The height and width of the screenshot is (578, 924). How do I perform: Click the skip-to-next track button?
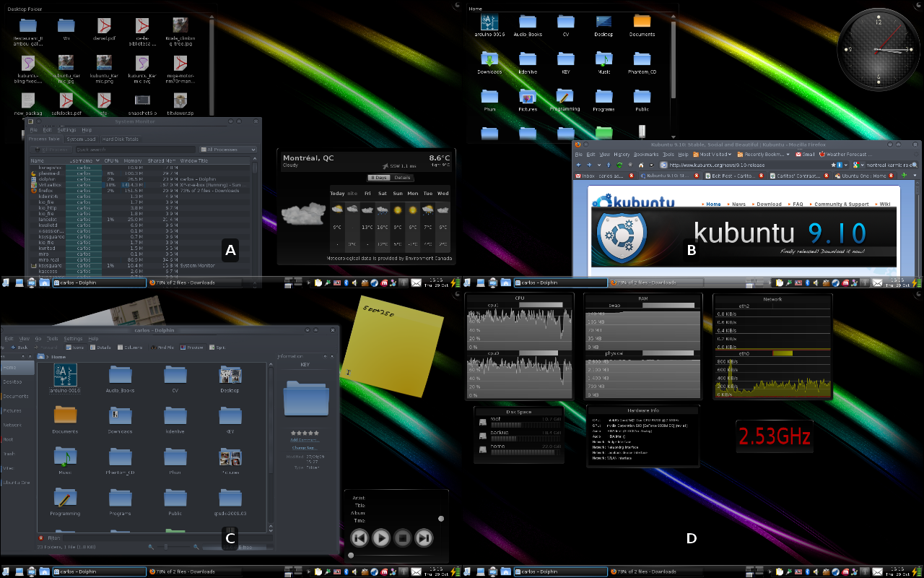coord(424,538)
